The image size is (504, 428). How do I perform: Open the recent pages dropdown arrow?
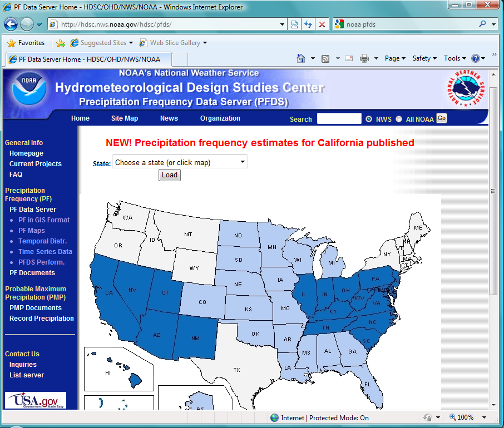coord(39,24)
